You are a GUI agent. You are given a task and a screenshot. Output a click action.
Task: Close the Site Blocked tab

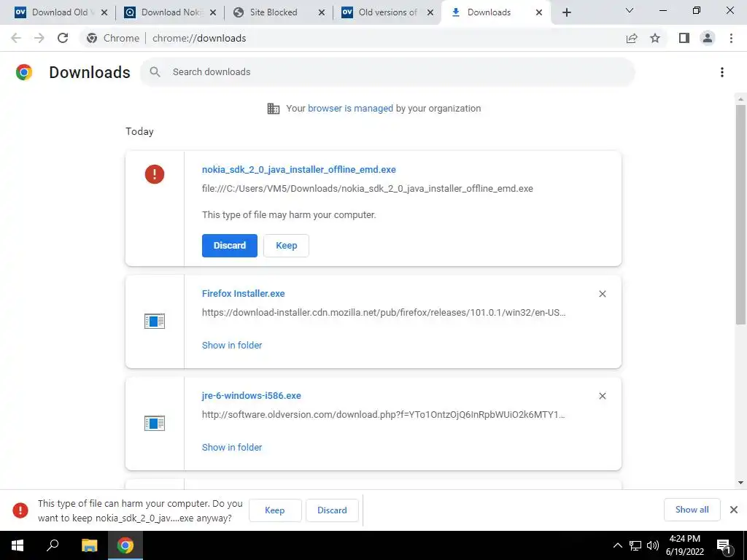click(322, 12)
